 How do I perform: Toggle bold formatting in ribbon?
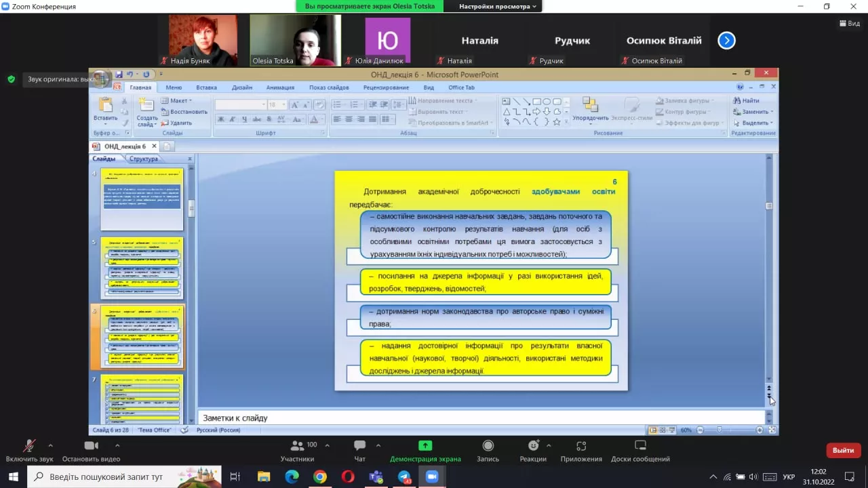tap(220, 119)
